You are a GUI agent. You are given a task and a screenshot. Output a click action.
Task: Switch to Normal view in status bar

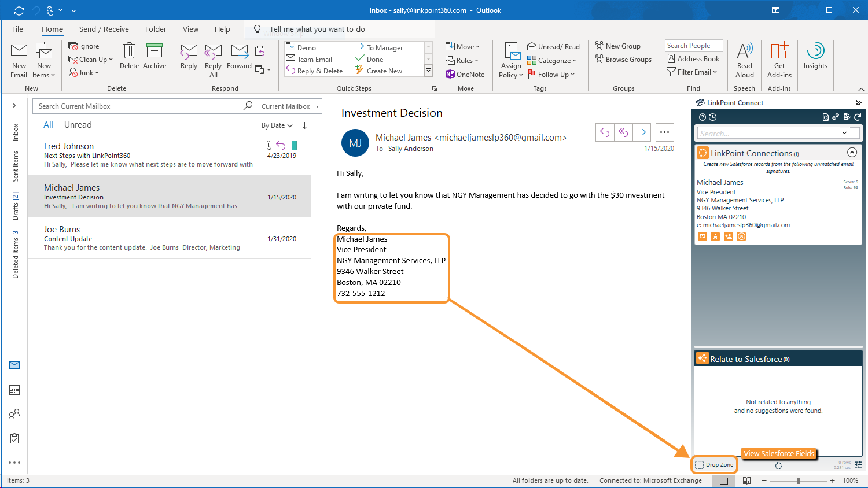(x=723, y=480)
